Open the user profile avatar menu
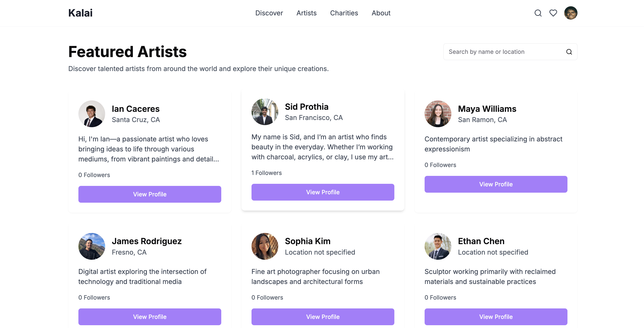Screen dimensions: 644x328 pos(570,13)
